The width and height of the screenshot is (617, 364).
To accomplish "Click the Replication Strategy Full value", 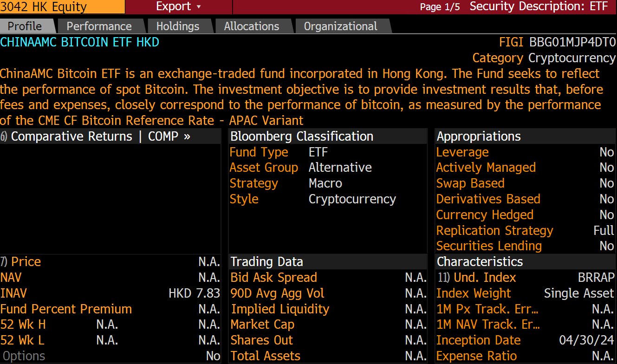I will 604,231.
